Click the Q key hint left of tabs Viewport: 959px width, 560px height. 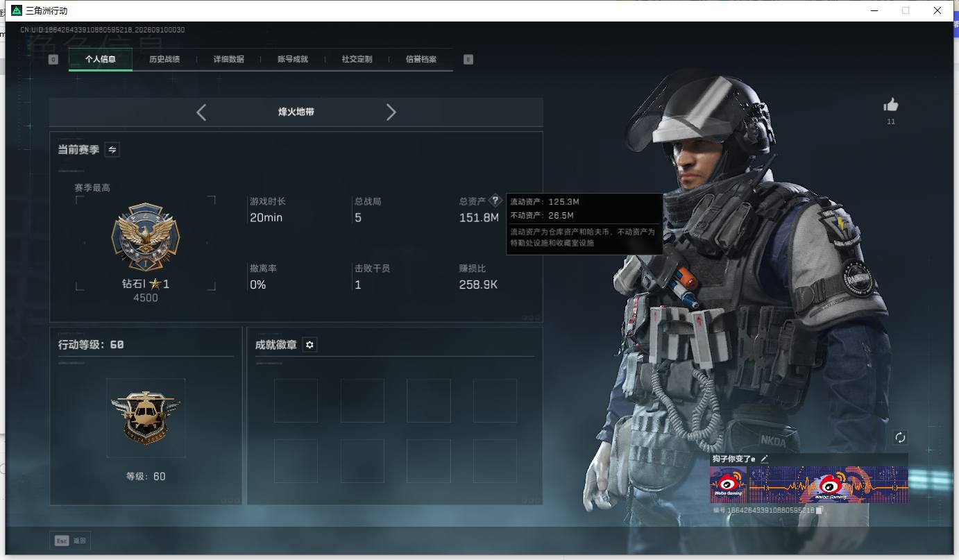click(x=53, y=60)
